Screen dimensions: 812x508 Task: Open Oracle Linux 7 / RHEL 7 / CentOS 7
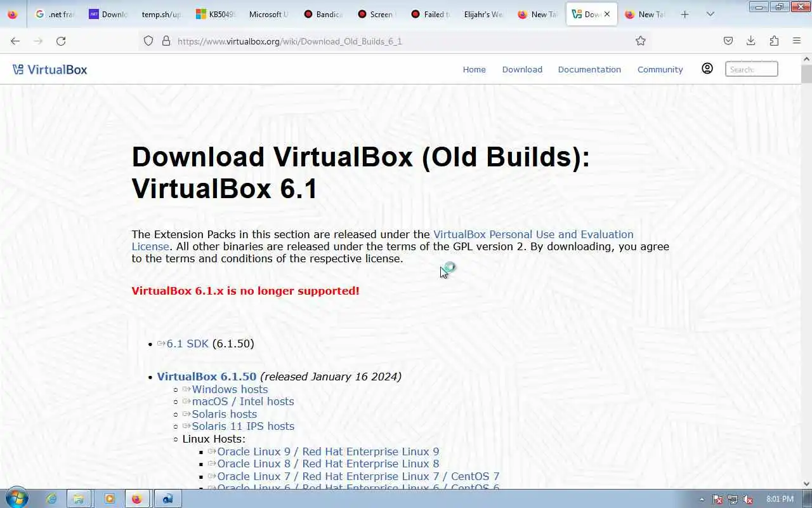coord(358,476)
